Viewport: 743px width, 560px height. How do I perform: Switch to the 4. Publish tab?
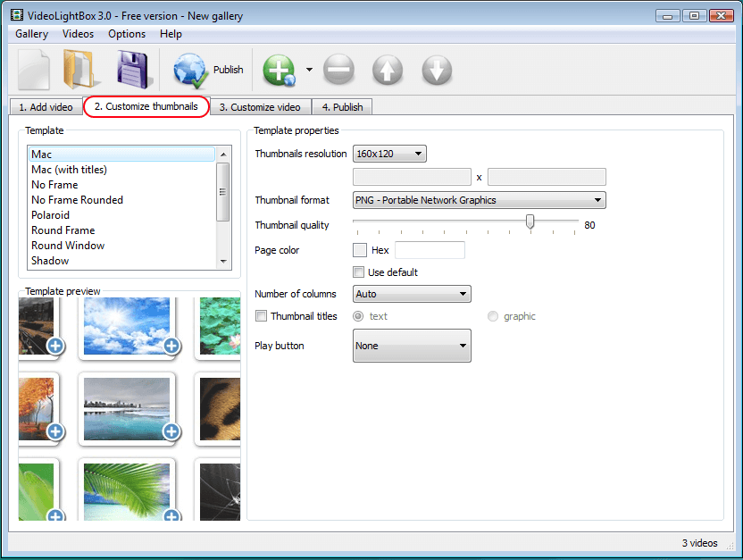[343, 107]
